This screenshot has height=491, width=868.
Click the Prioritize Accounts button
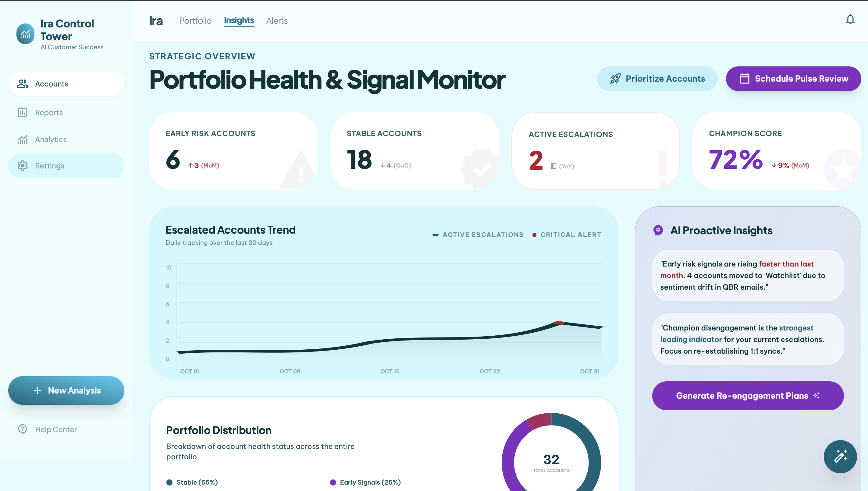(x=657, y=79)
